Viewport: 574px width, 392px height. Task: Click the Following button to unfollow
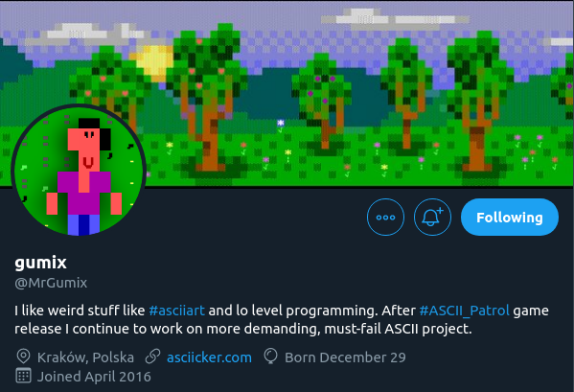click(510, 217)
